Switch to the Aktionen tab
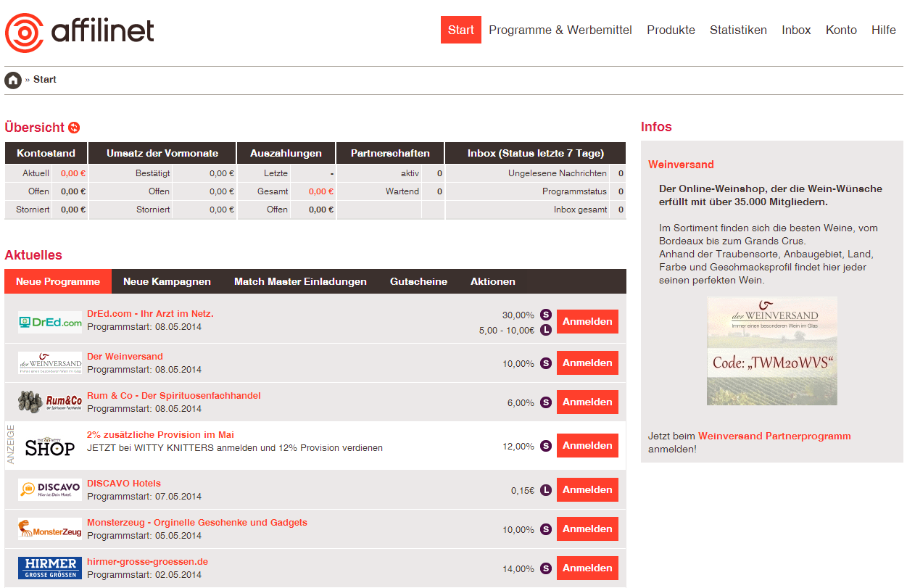 coord(493,281)
